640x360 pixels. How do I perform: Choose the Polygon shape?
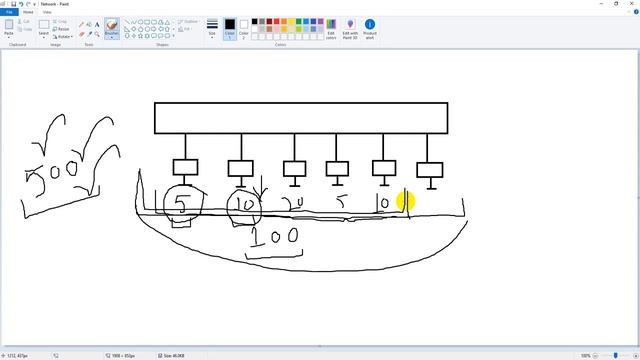point(161,22)
